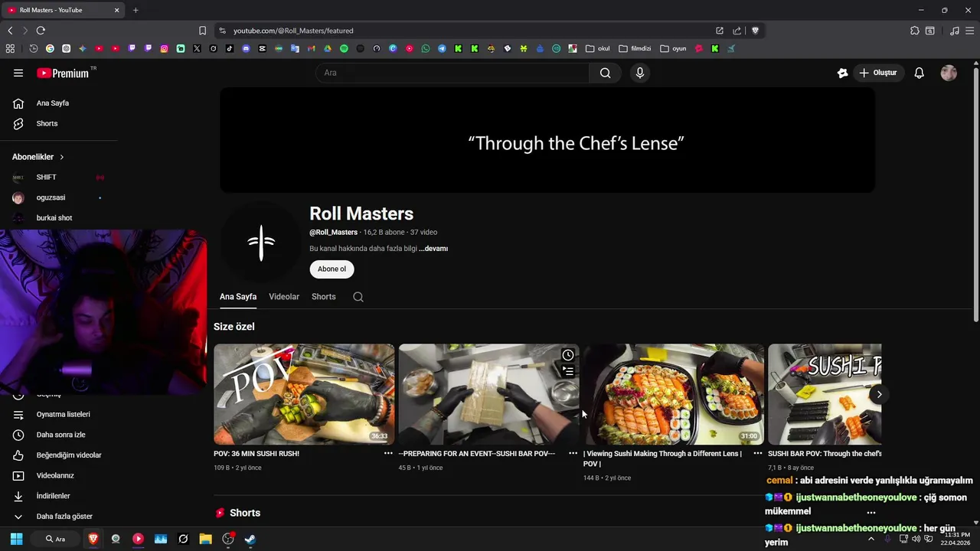Open Steam from taskbar
Viewport: 980px width, 551px height.
pos(250,539)
